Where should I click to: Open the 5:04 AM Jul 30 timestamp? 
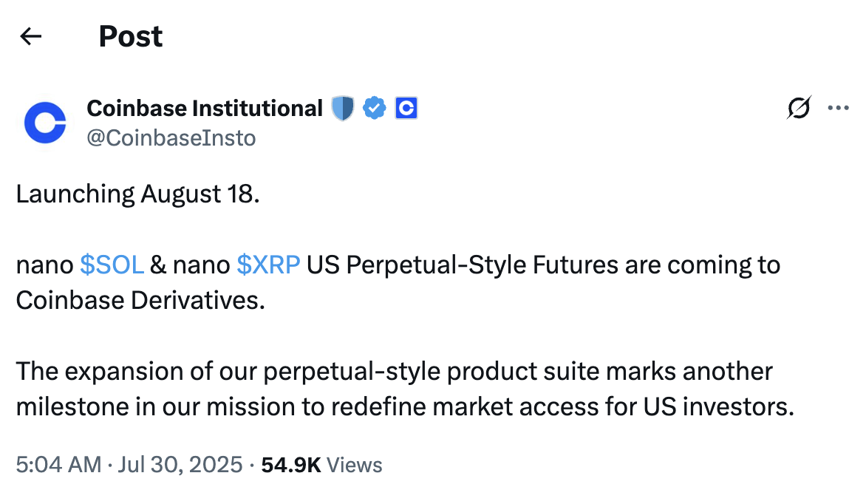(129, 465)
